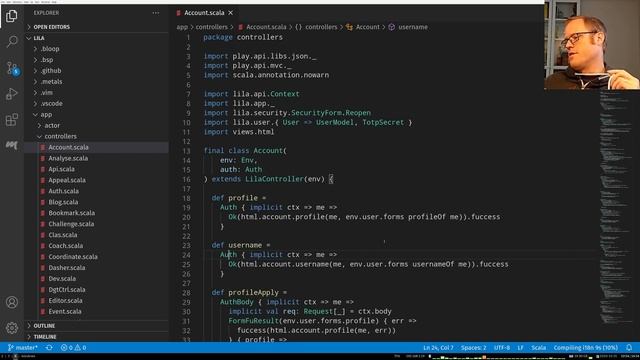Expand the .vscode folder
640x360 pixels.
click(96, 104)
